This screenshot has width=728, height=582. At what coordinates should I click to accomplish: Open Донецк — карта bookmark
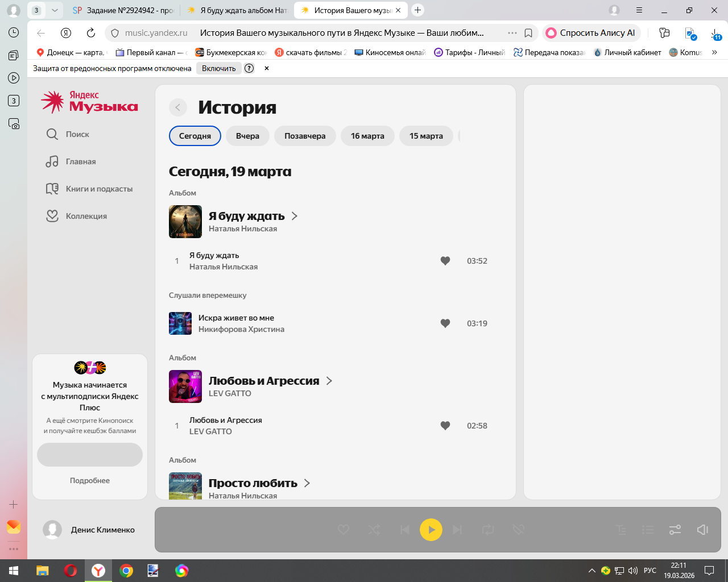click(71, 52)
